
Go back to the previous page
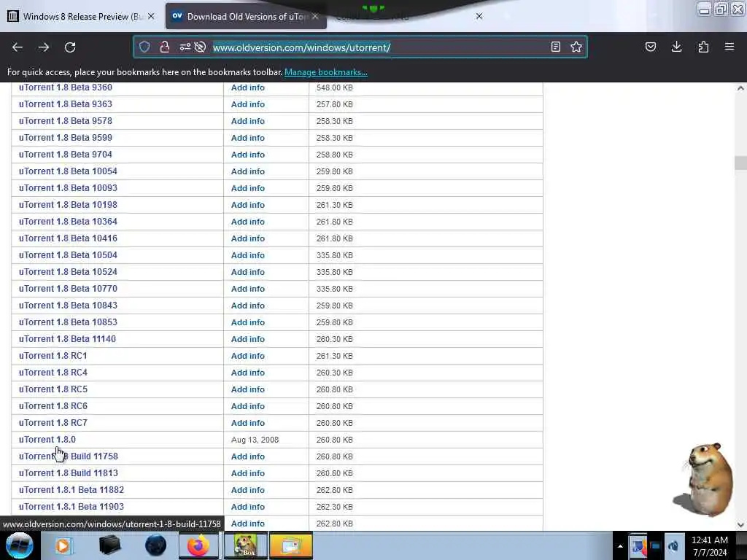(x=18, y=47)
